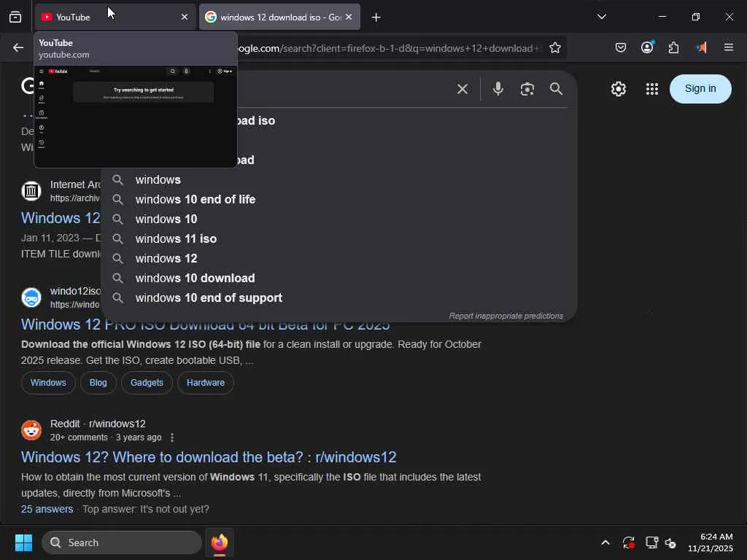
Task: Expand the list all tabs chevron
Action: (x=602, y=17)
